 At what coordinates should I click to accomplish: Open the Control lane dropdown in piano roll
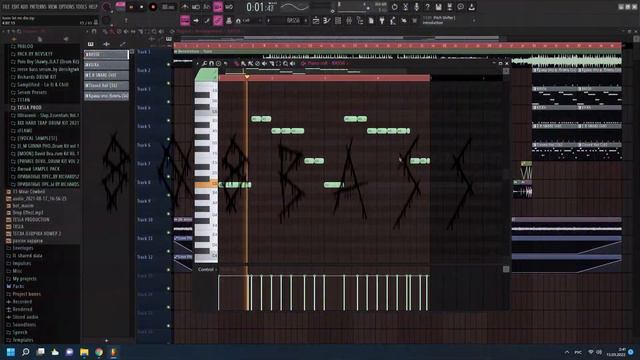pos(207,269)
